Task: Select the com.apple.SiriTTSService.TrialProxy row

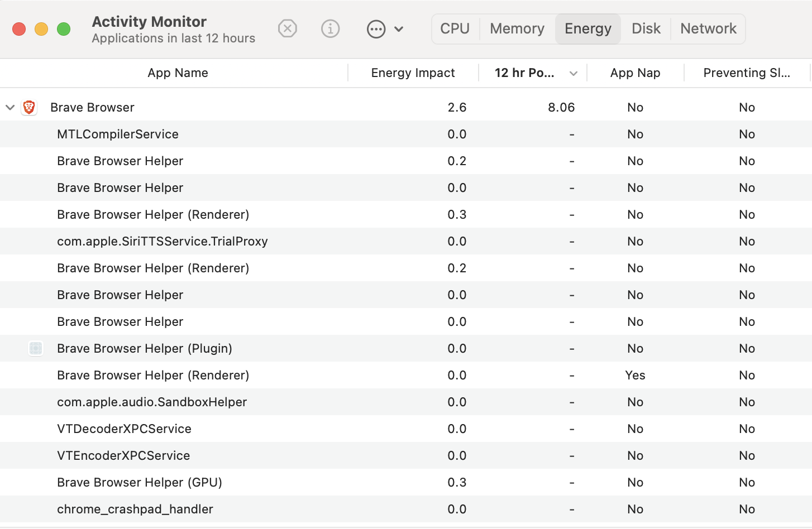Action: 406,241
